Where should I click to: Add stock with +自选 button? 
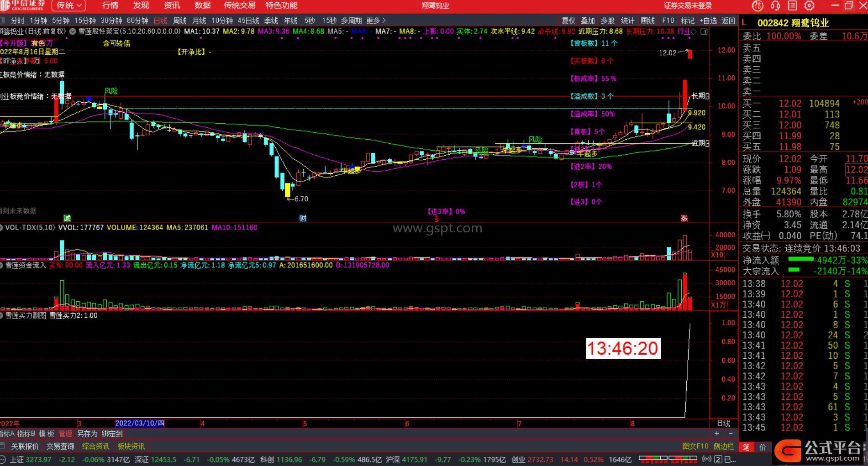coord(708,21)
